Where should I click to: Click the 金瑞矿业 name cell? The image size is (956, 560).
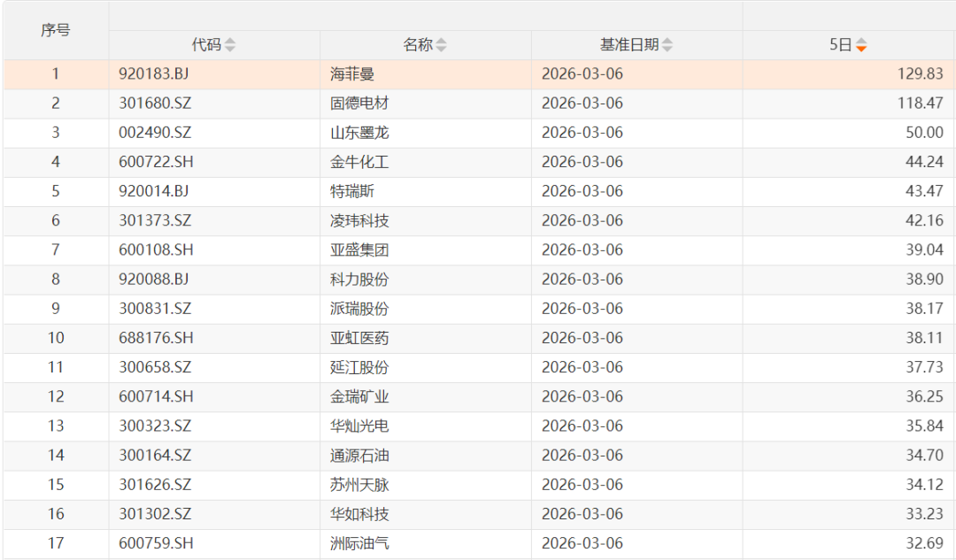pyautogui.click(x=359, y=396)
